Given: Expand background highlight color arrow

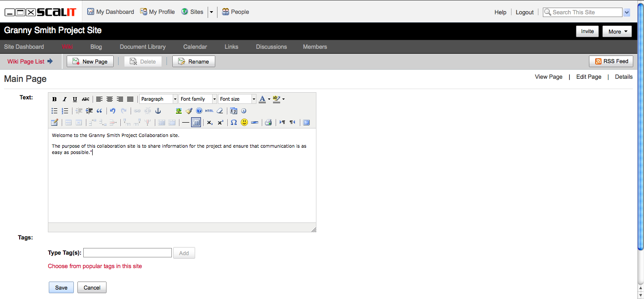Looking at the screenshot, I should coord(283,99).
